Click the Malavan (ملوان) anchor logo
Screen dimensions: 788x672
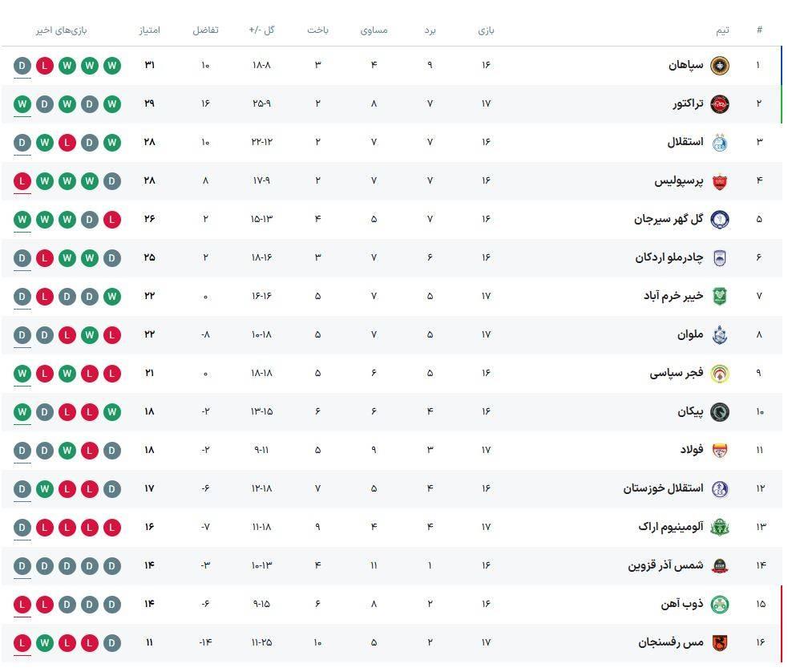pyautogui.click(x=720, y=334)
